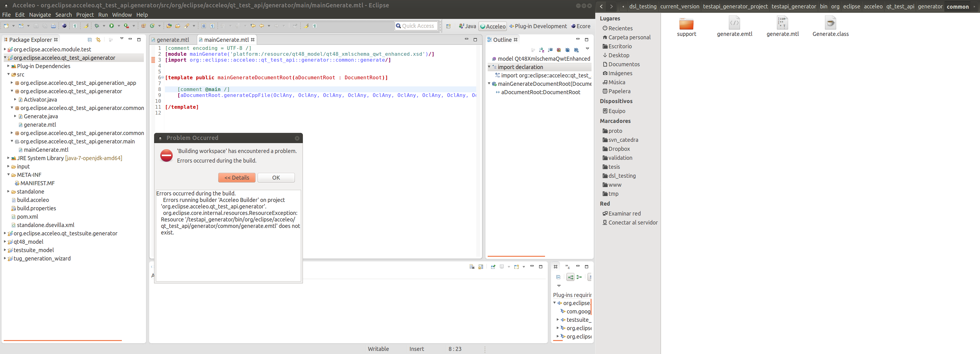The height and width of the screenshot is (354, 980).
Task: Click the error marker on line 3
Action: click(153, 60)
